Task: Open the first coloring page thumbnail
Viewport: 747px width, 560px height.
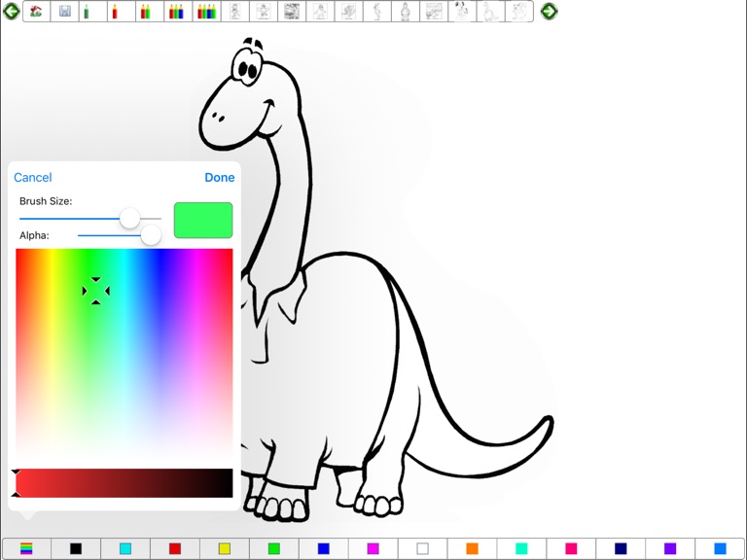Action: click(234, 11)
